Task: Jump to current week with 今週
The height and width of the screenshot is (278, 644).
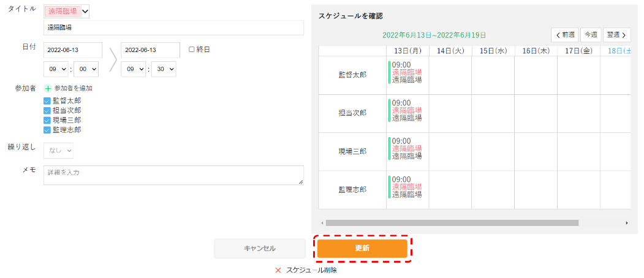Action: pos(591,35)
